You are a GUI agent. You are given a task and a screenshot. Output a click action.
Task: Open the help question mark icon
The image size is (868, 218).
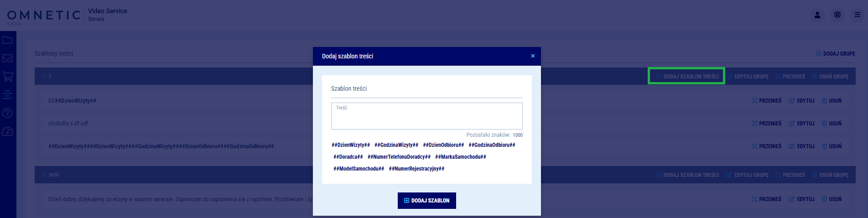click(x=7, y=113)
